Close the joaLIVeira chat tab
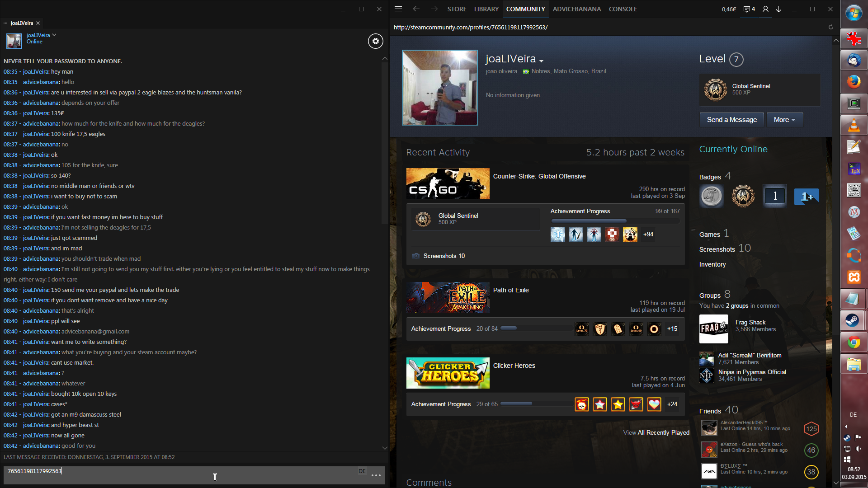The image size is (868, 488). pyautogui.click(x=38, y=23)
